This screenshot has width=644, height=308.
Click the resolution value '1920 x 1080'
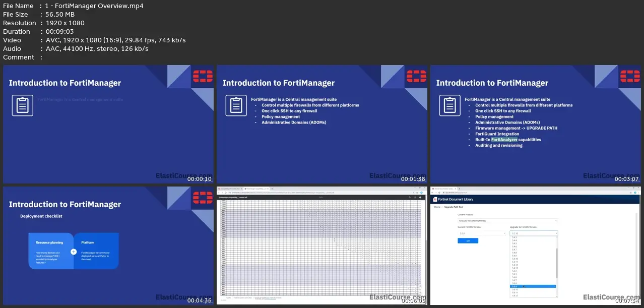pyautogui.click(x=65, y=23)
